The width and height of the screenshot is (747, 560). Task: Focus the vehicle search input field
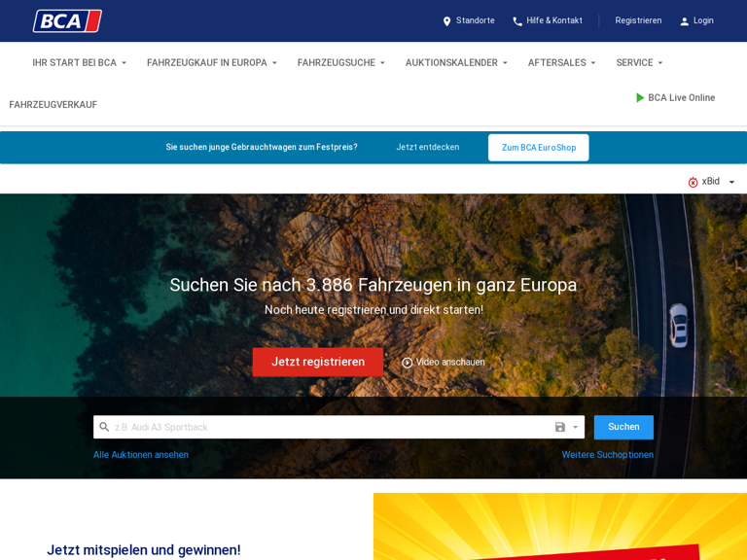pyautogui.click(x=331, y=427)
